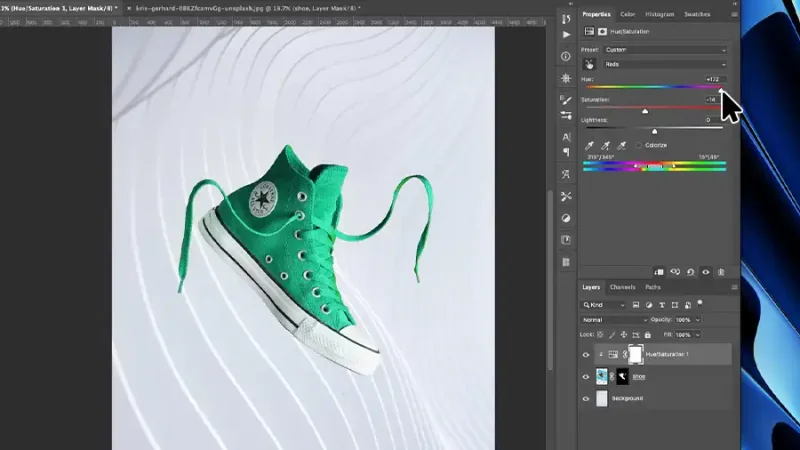Filter layers by smart objects icon
This screenshot has width=800, height=450.
click(688, 305)
